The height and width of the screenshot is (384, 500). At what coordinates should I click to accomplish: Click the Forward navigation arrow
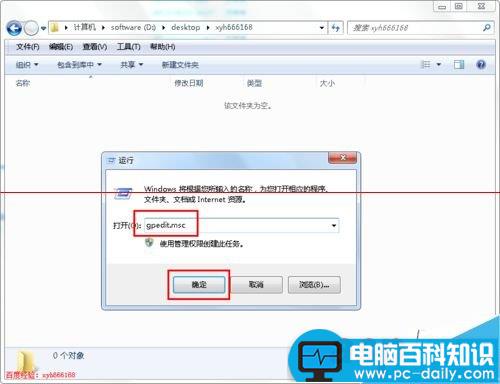[31, 28]
